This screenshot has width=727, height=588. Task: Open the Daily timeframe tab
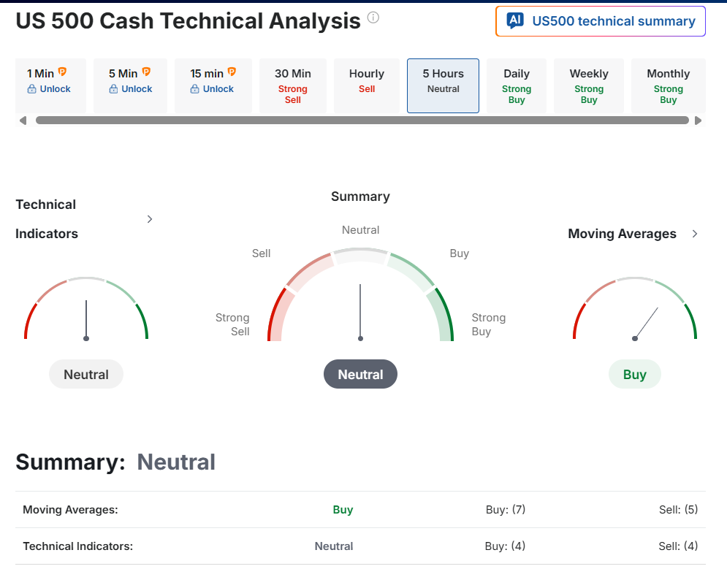pos(517,85)
